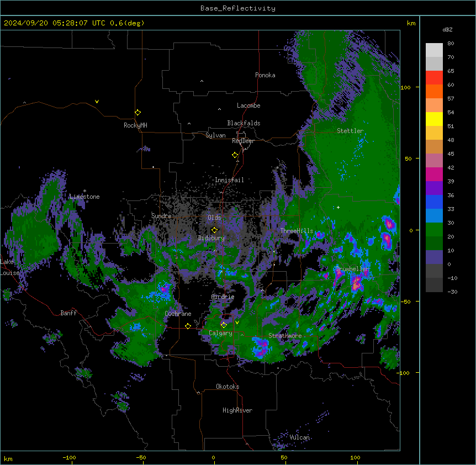Screen dimensions: 476x465
Task: Click the Stettler city label
Action: pos(350,131)
